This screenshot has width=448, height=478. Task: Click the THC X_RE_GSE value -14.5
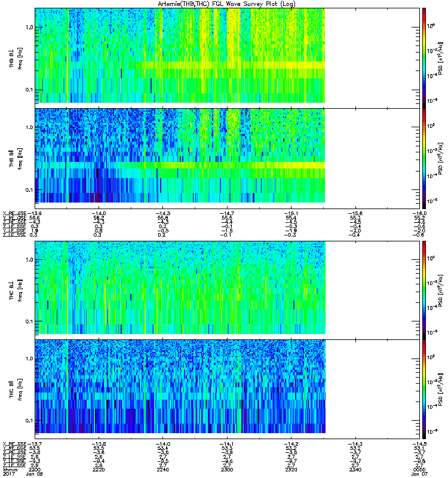[x=419, y=444]
